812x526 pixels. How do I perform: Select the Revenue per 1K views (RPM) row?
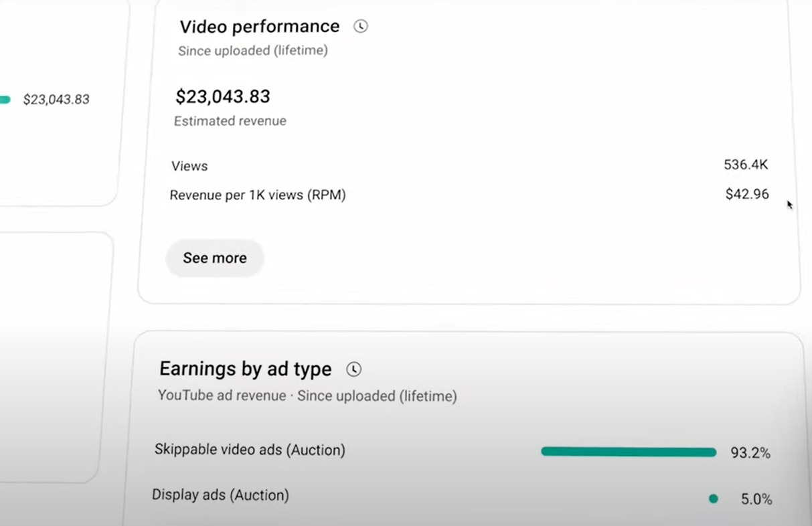point(469,195)
